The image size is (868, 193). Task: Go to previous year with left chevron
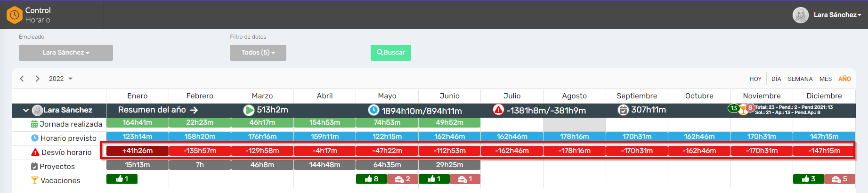coord(22,79)
